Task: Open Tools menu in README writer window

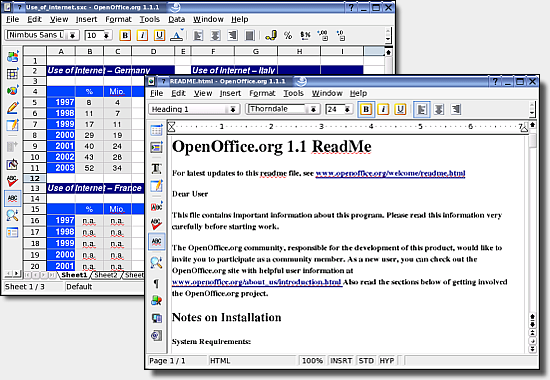Action: click(293, 93)
